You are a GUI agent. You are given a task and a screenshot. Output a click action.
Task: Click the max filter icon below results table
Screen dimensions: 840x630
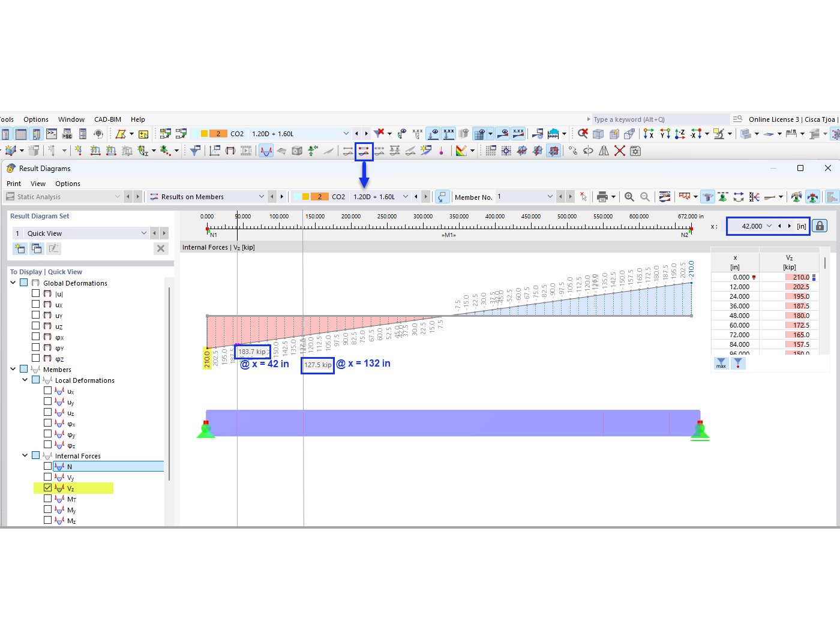pos(721,364)
